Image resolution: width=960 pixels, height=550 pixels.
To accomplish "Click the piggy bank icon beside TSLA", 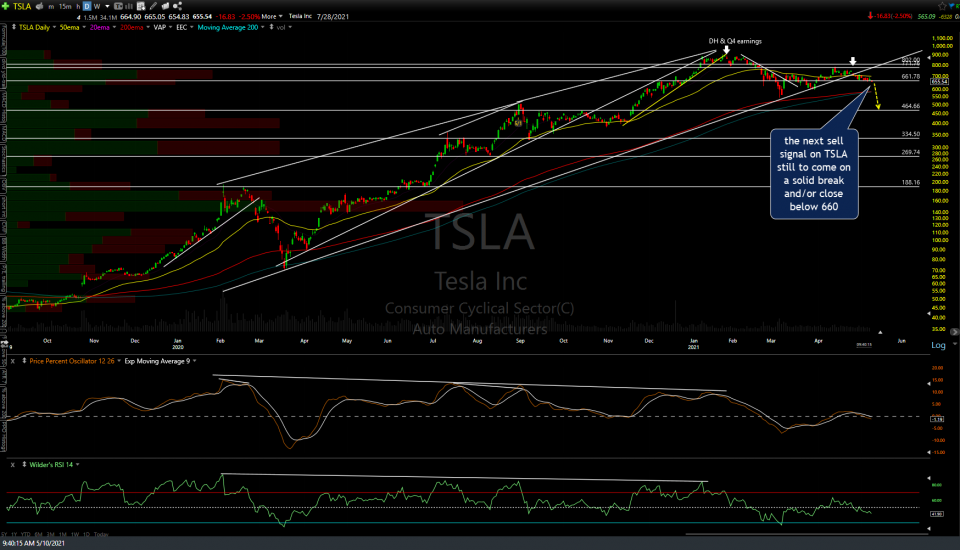I will click(39, 6).
